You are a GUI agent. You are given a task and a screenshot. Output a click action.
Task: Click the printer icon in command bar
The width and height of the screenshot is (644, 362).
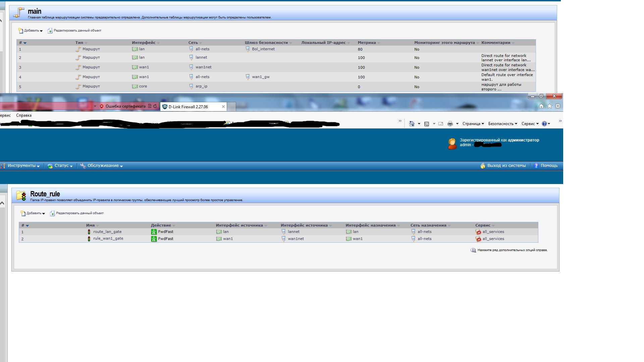[x=450, y=124]
